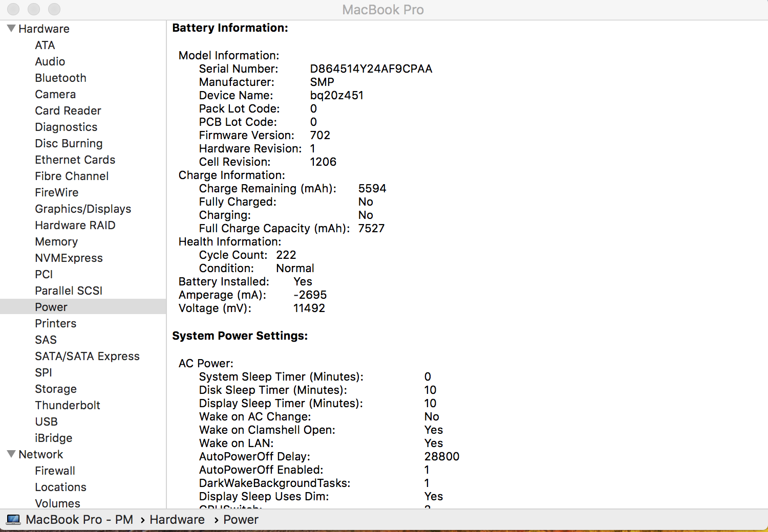Click the charge remaining value 5594
Viewport: 768px width, 532px height.
[x=372, y=188]
